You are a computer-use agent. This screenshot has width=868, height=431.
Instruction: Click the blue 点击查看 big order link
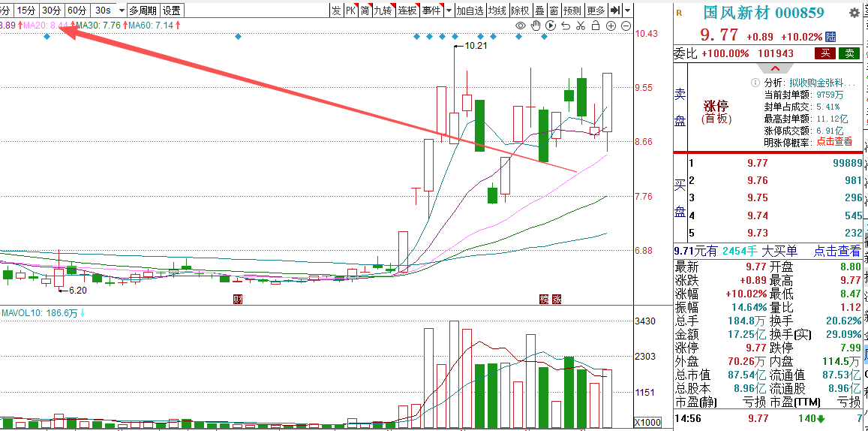[836, 251]
